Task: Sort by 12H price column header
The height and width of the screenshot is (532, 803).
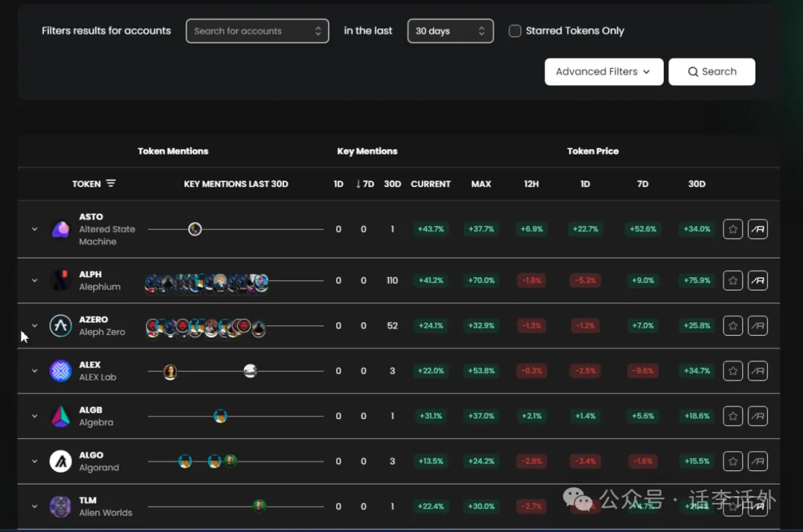Action: [x=531, y=184]
